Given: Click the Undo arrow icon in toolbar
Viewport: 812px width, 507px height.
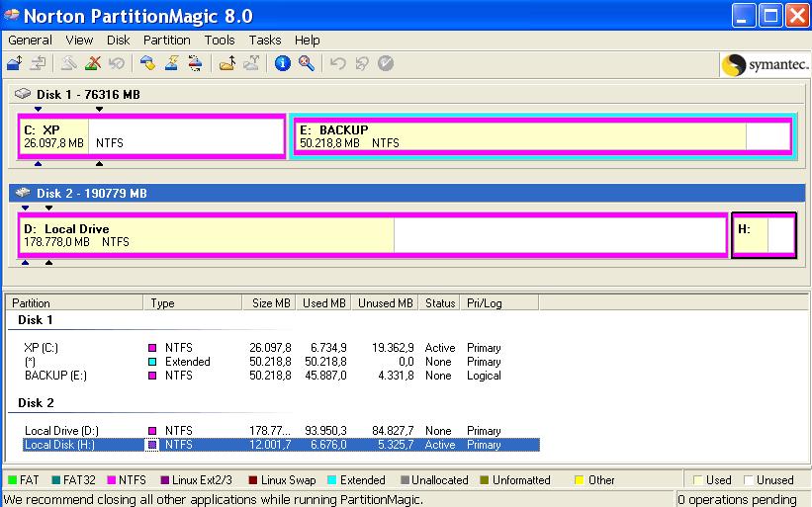Looking at the screenshot, I should click(x=338, y=63).
